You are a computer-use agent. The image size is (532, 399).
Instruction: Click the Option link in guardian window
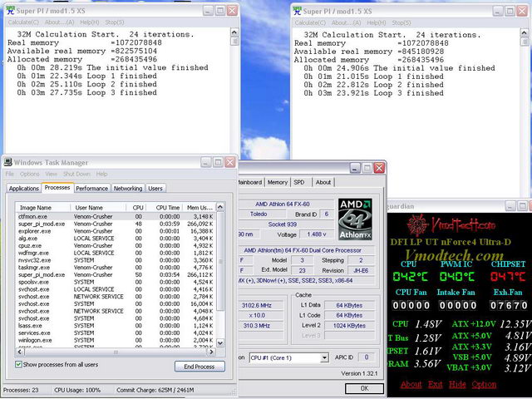pos(484,384)
